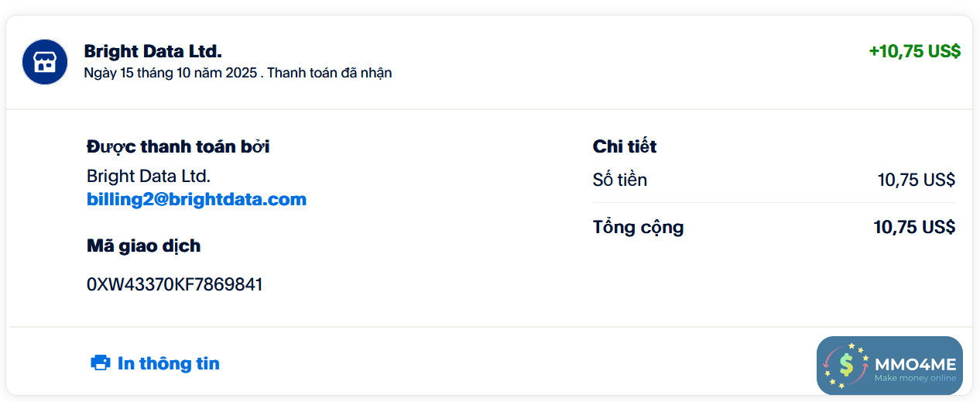Image resolution: width=980 pixels, height=402 pixels.
Task: Click the "Thanh toán đã nhận" status text
Action: coord(330,73)
